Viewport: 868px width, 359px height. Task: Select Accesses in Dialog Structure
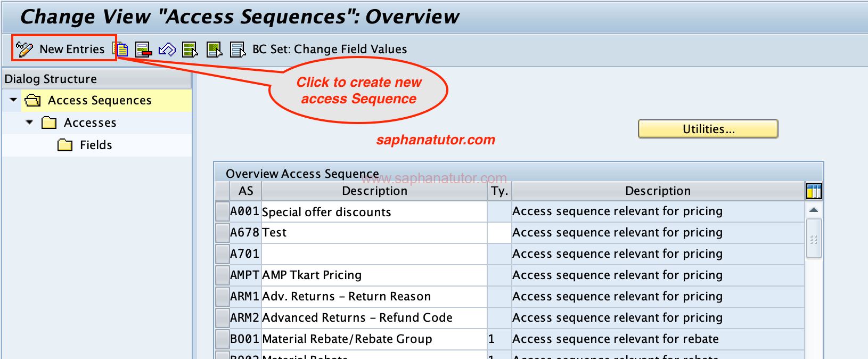[x=90, y=123]
